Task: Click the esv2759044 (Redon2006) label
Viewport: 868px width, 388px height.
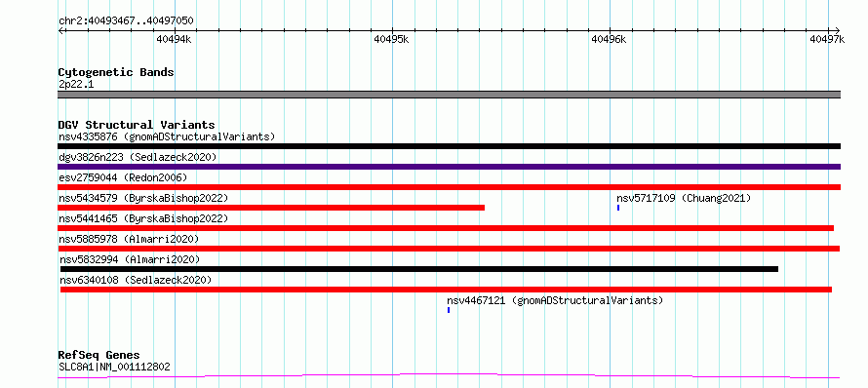Action: click(x=123, y=177)
